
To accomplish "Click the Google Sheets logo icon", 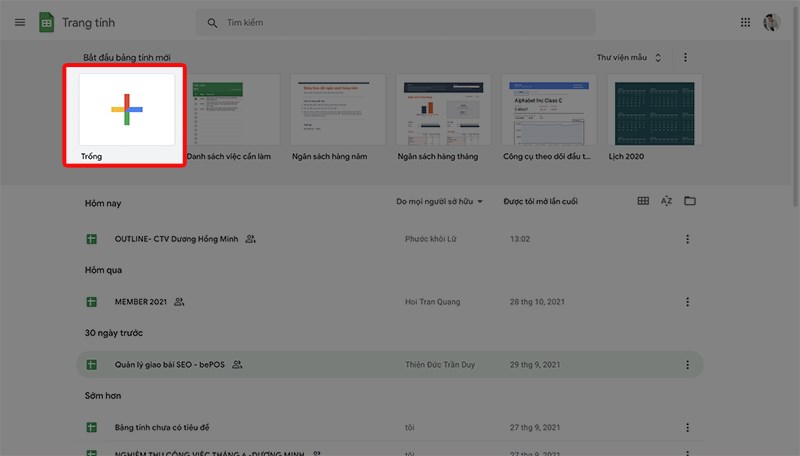I will pyautogui.click(x=46, y=22).
